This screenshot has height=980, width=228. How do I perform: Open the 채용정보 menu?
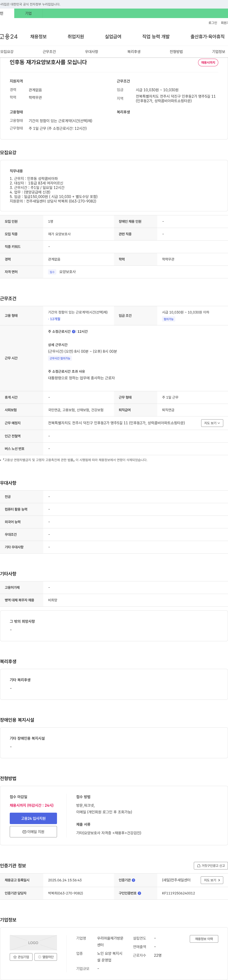click(x=38, y=37)
